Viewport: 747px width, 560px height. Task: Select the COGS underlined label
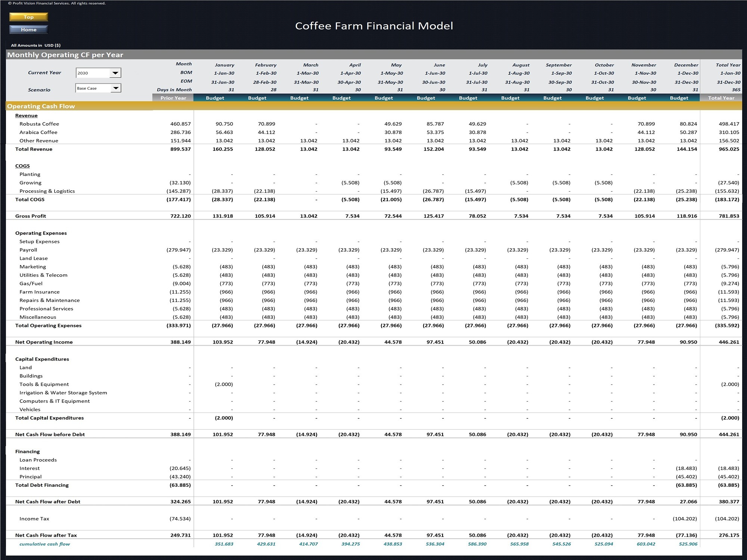[22, 166]
